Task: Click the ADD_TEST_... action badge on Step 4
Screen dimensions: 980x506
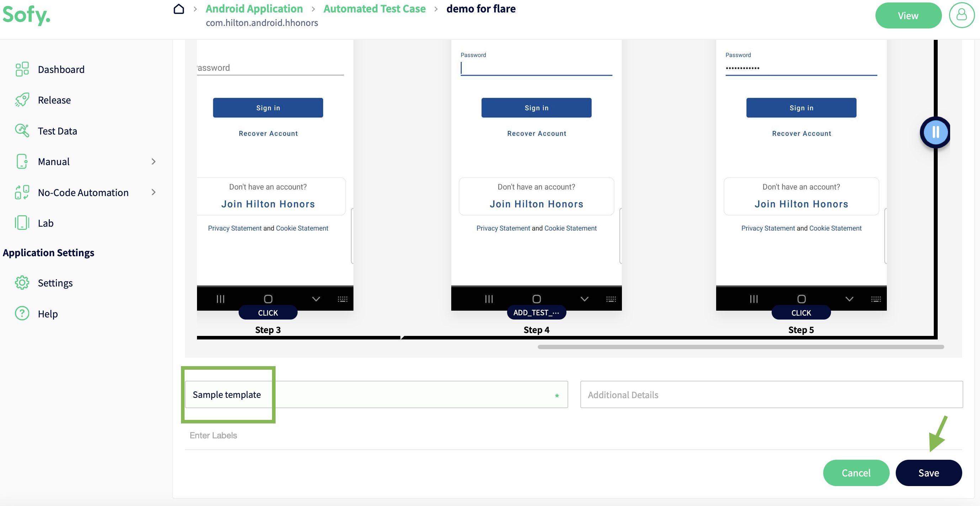Action: 537,312
